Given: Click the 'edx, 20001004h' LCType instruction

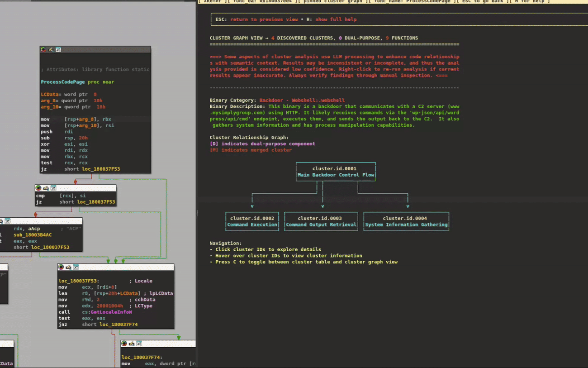Looking at the screenshot, I should (x=105, y=306).
